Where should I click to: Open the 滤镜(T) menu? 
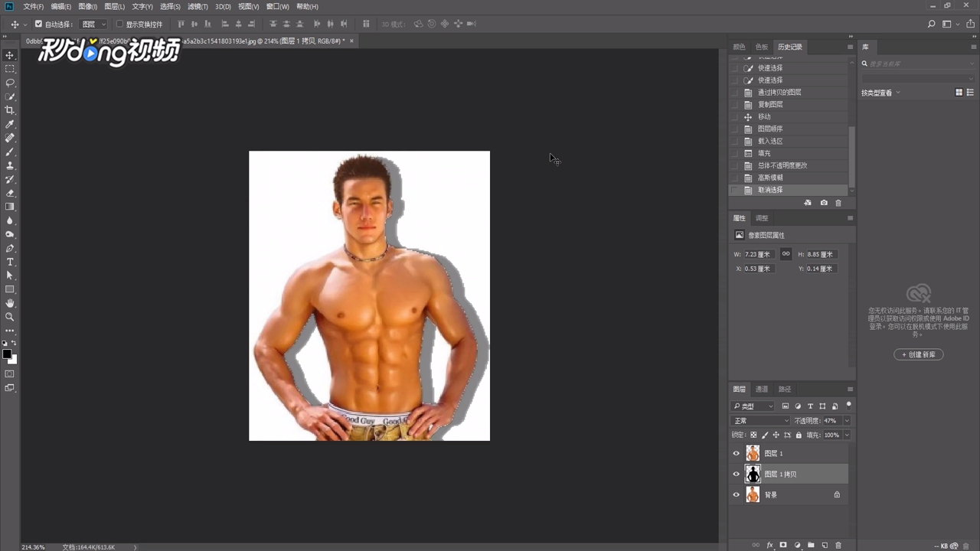coord(198,6)
